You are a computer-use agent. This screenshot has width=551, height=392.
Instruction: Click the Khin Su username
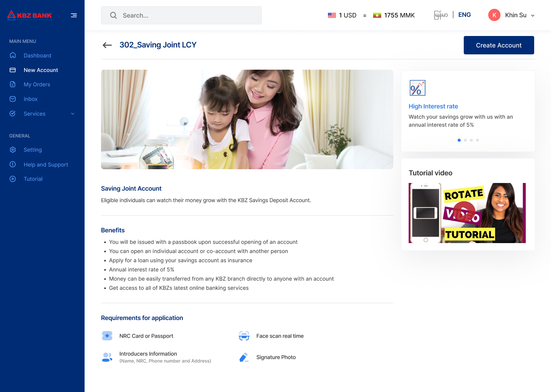(516, 15)
